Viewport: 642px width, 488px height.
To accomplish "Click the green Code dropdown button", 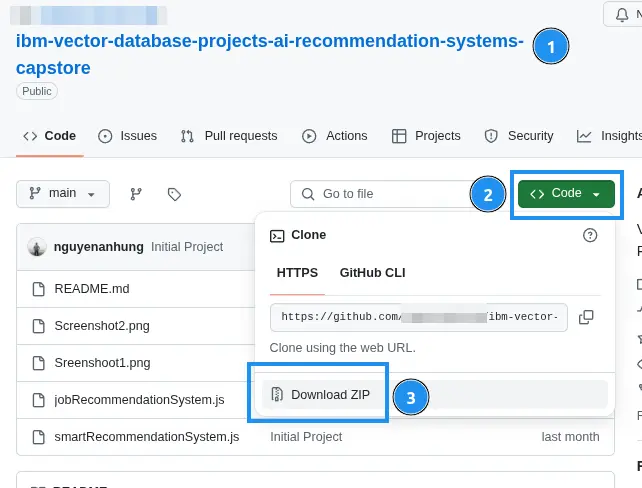I will point(566,194).
